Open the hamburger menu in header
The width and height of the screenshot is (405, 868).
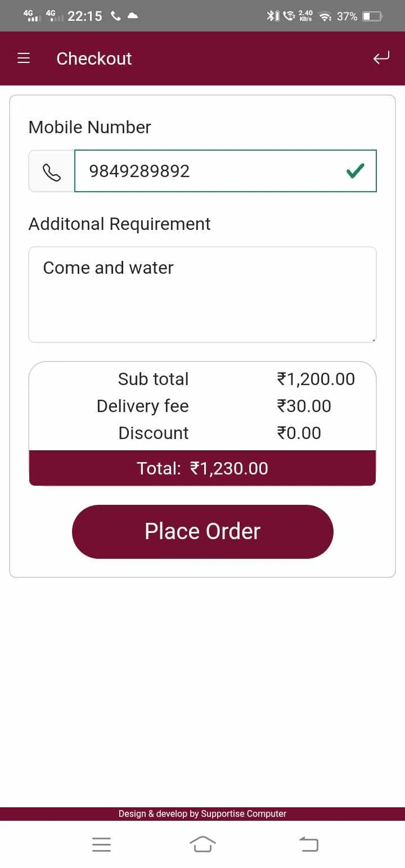click(x=24, y=58)
